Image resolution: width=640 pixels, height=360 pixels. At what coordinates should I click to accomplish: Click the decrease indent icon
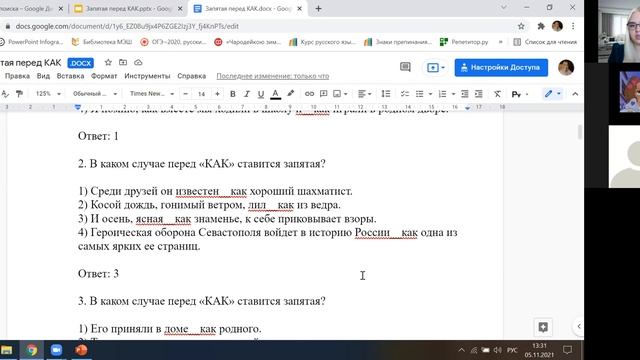coord(464,94)
